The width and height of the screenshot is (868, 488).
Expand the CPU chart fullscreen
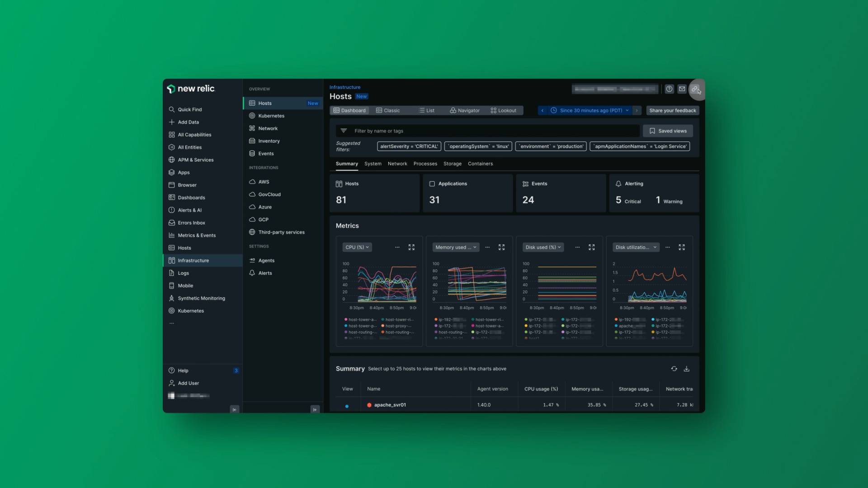click(x=411, y=248)
